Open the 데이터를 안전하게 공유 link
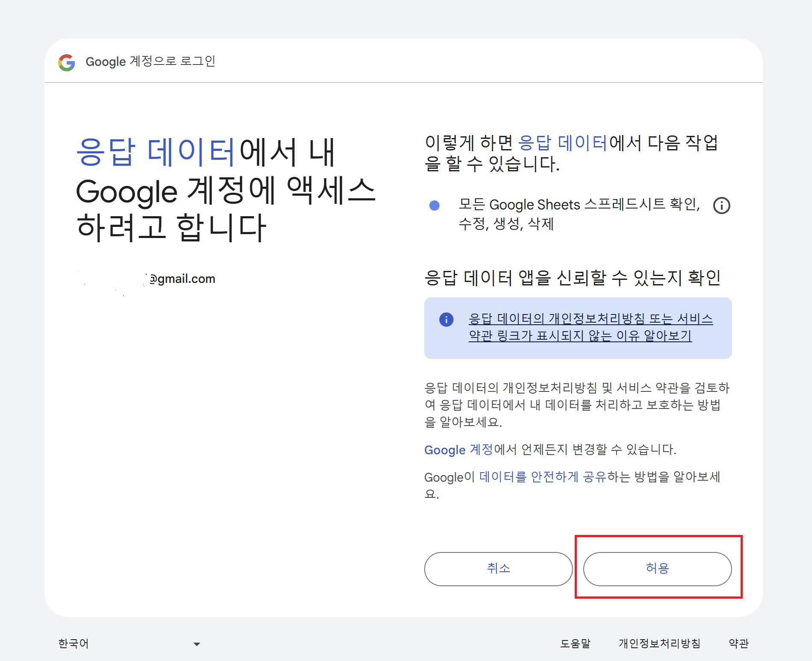Image resolution: width=812 pixels, height=661 pixels. (543, 477)
